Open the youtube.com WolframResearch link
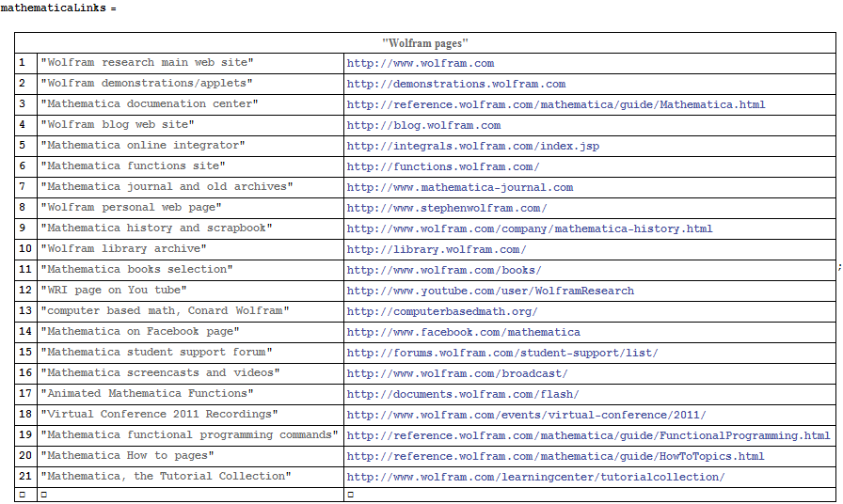The image size is (843, 504). 490,291
